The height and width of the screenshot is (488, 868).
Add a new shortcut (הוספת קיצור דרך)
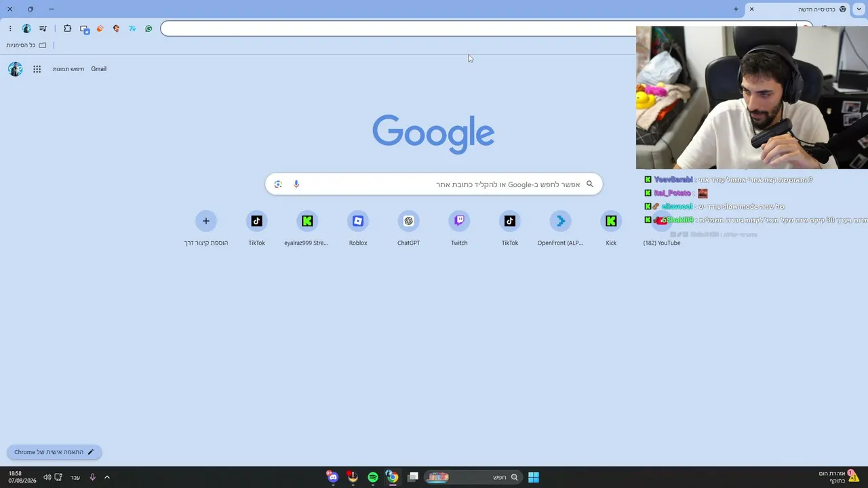tap(206, 228)
